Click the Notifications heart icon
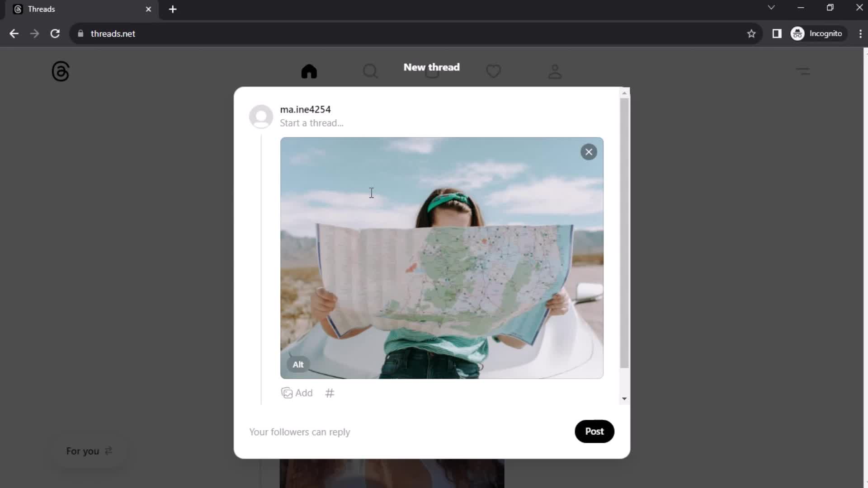The image size is (868, 488). 494,71
